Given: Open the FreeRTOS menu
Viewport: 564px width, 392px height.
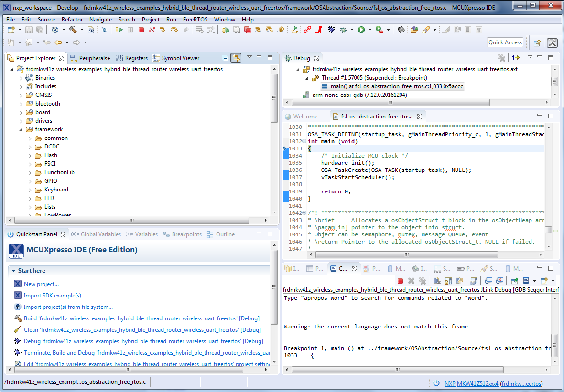Looking at the screenshot, I should [195, 20].
